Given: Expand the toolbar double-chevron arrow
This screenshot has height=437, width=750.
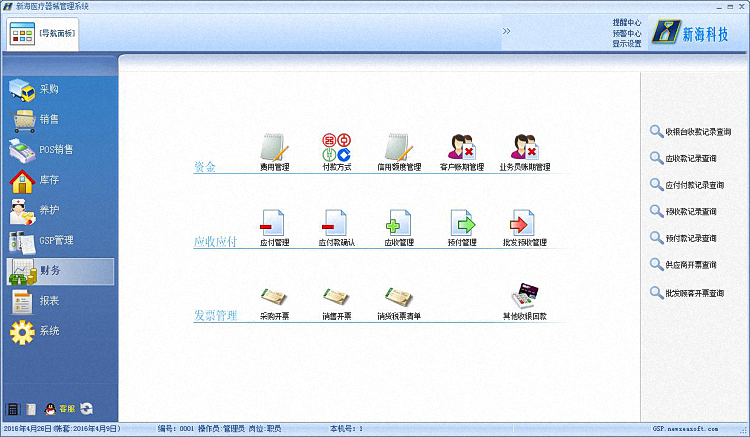Looking at the screenshot, I should [506, 31].
